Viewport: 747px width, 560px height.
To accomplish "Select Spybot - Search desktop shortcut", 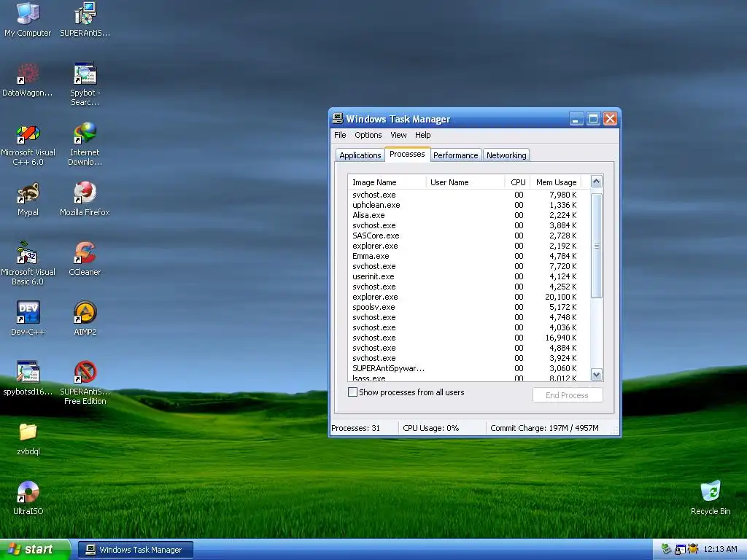I will coord(85,84).
